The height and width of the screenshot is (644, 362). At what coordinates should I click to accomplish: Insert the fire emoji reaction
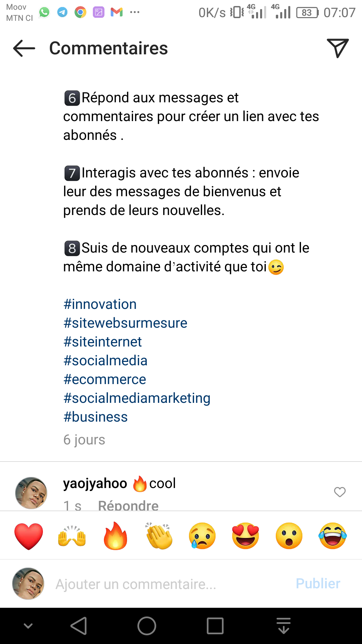(x=116, y=536)
